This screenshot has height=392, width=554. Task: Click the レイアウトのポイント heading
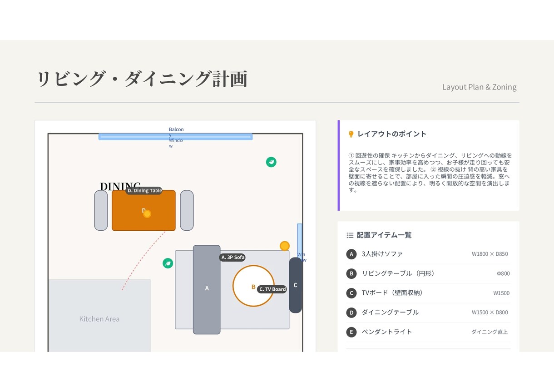click(392, 134)
